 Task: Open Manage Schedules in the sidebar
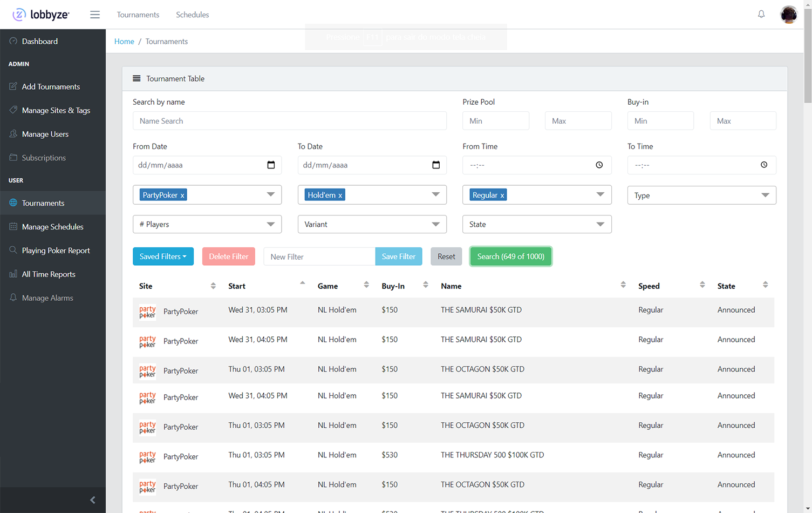click(x=53, y=227)
